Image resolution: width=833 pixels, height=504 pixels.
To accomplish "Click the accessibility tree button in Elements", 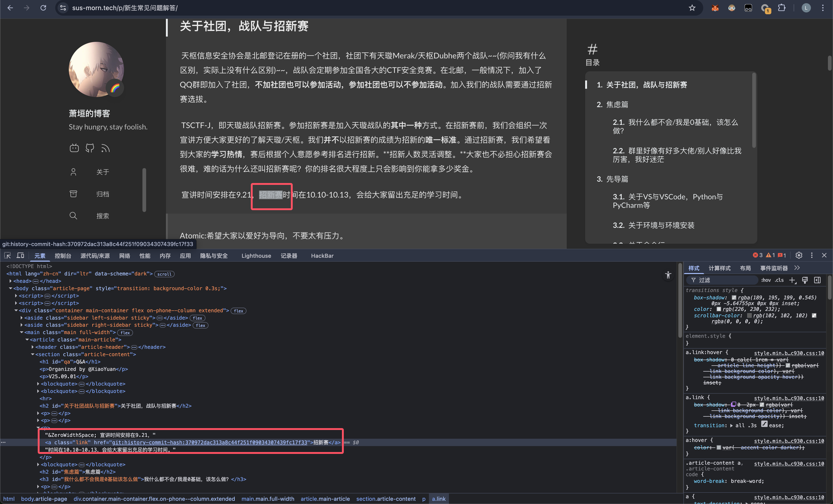I will tap(668, 275).
